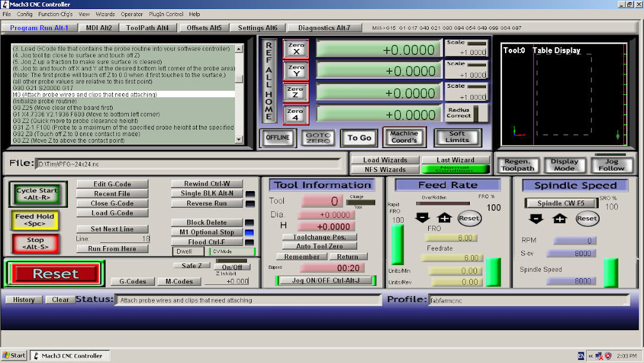Zero the Z axis DRO
Viewport: 644px width, 363px height.
pyautogui.click(x=296, y=92)
